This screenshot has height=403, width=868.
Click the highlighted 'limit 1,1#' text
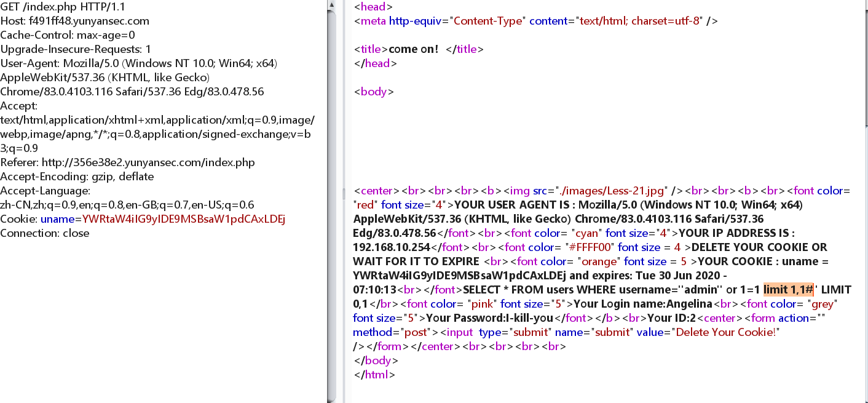[789, 290]
